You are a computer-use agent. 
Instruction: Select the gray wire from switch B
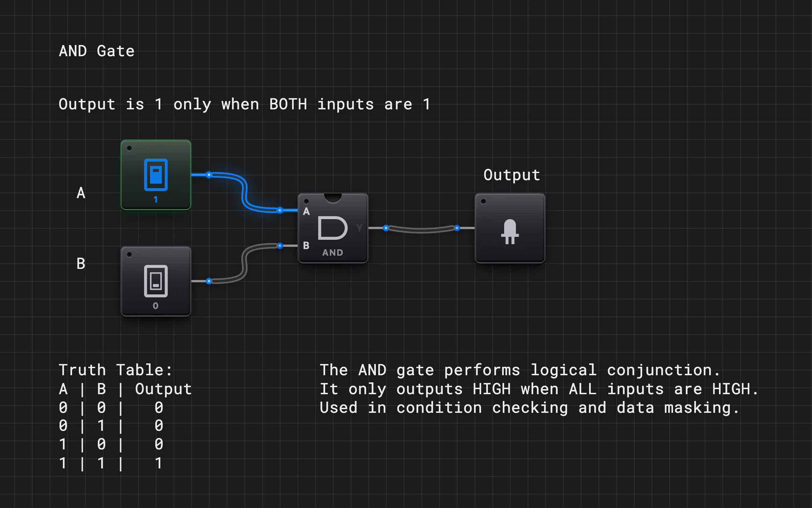pos(244,263)
